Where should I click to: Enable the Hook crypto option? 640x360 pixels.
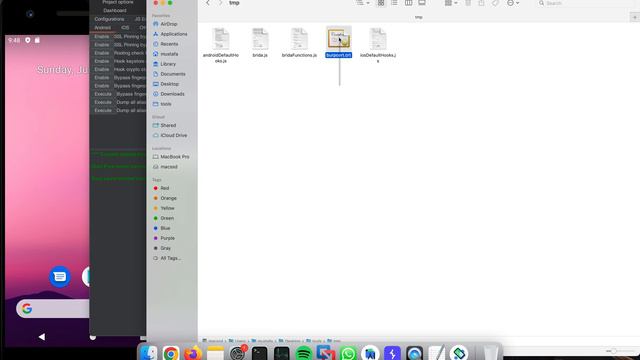(102, 69)
